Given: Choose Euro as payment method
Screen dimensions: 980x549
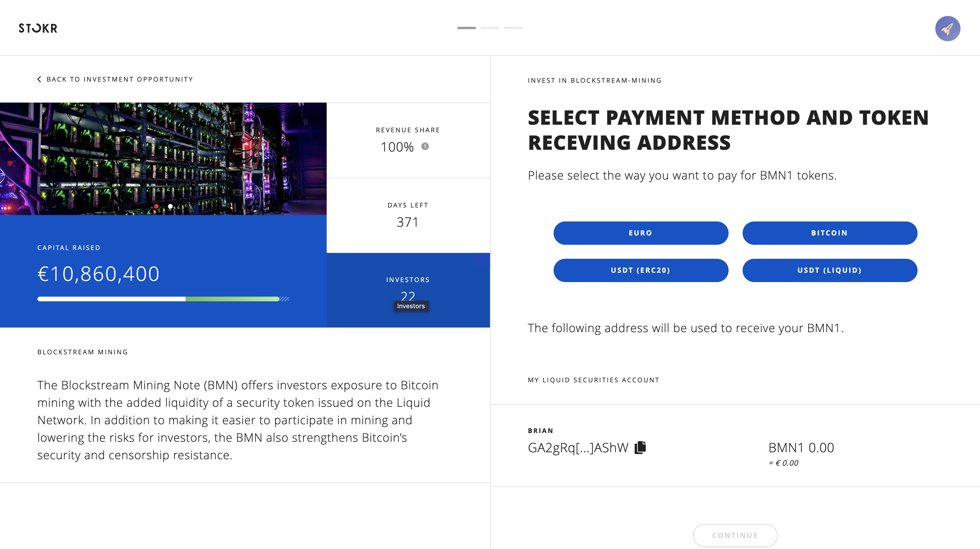Looking at the screenshot, I should pos(641,233).
